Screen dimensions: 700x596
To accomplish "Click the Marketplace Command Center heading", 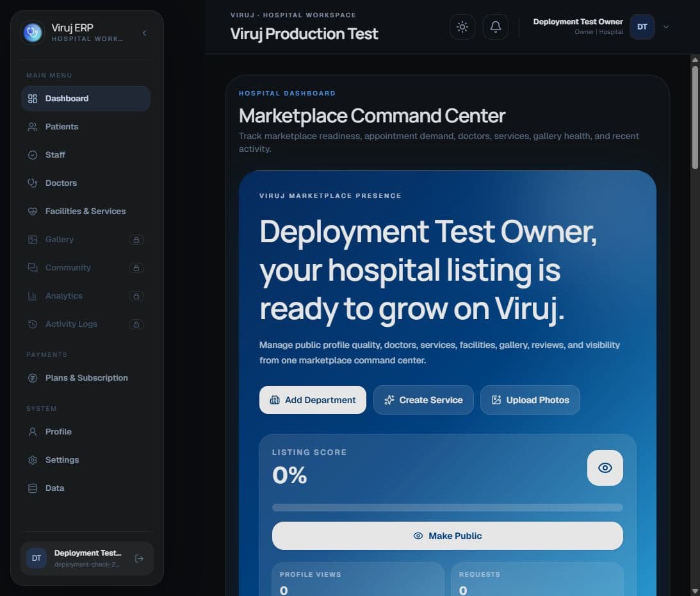I will click(372, 116).
